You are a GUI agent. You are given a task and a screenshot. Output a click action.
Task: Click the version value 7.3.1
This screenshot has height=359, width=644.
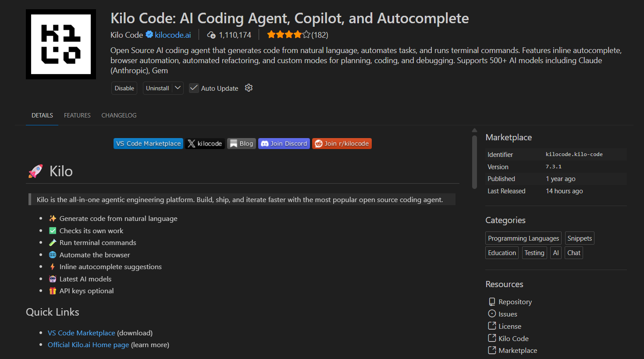[553, 167]
